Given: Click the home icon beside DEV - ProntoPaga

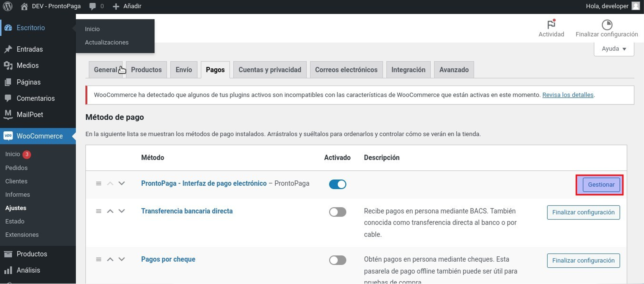Looking at the screenshot, I should click(24, 6).
